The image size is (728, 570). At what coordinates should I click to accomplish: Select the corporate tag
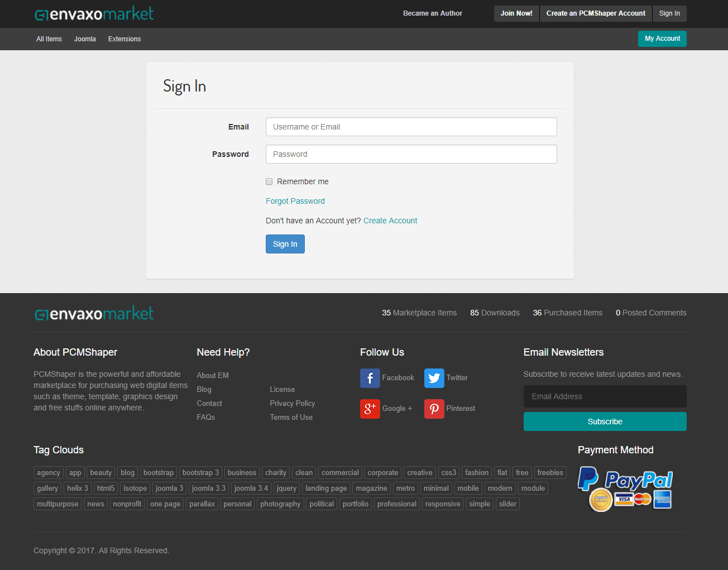(x=383, y=473)
